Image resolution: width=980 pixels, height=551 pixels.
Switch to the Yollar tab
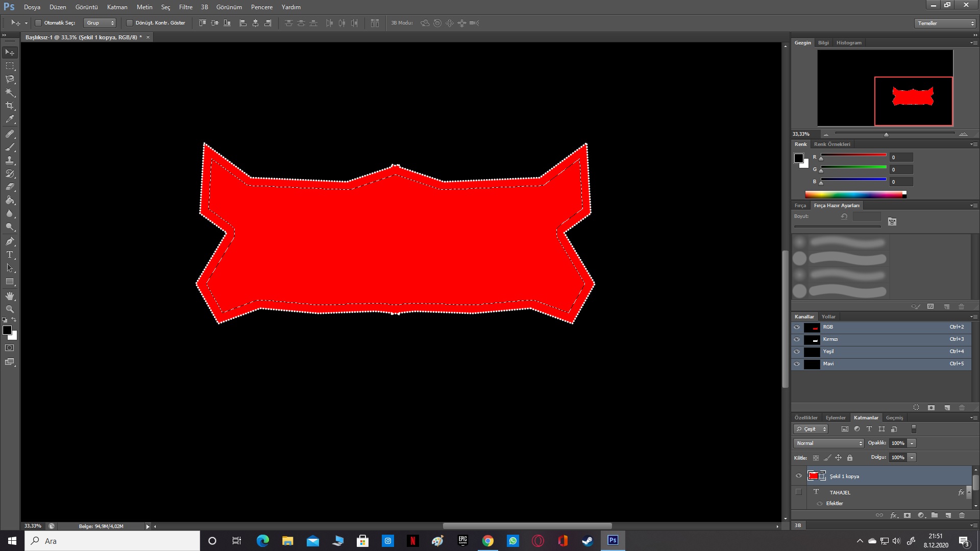pos(828,317)
